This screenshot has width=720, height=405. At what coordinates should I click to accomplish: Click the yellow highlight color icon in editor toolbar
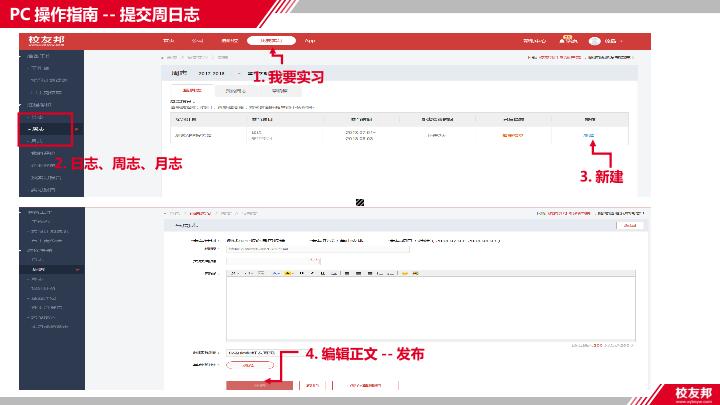[287, 272]
